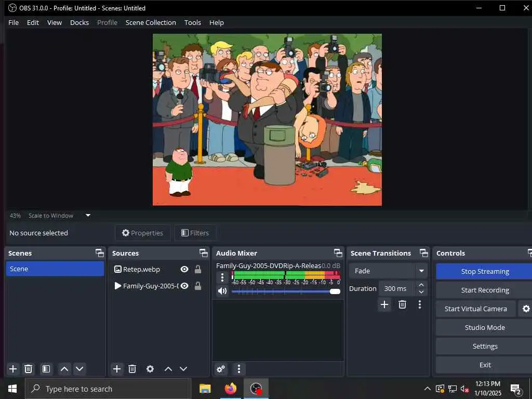Open advanced audio properties gears icon
Viewport: 532px width, 399px height.
pyautogui.click(x=221, y=369)
